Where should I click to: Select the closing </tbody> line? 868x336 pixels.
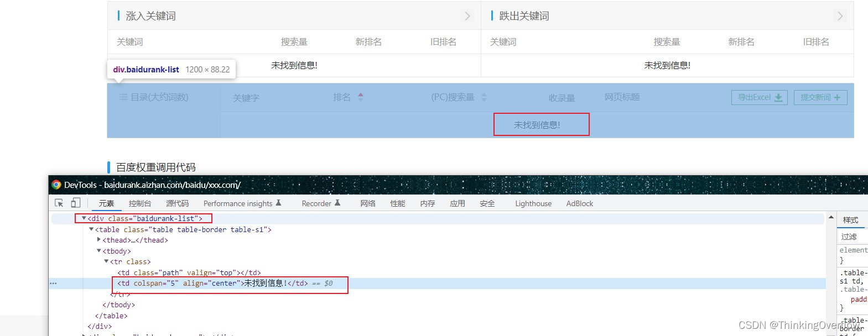(118, 305)
